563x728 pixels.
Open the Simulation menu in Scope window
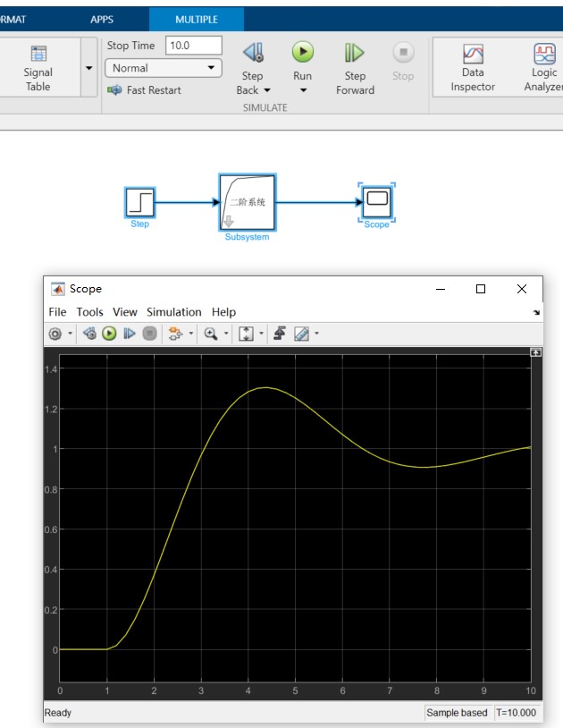point(174,312)
